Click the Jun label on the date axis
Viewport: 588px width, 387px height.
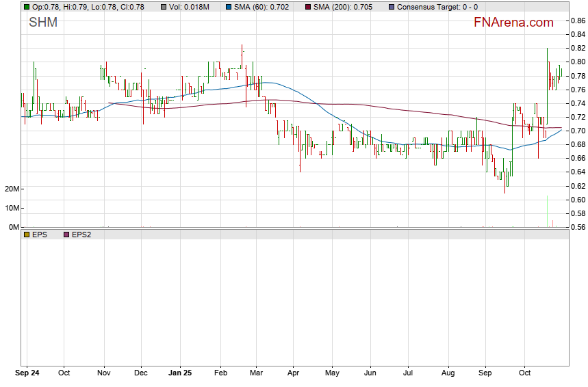370,373
